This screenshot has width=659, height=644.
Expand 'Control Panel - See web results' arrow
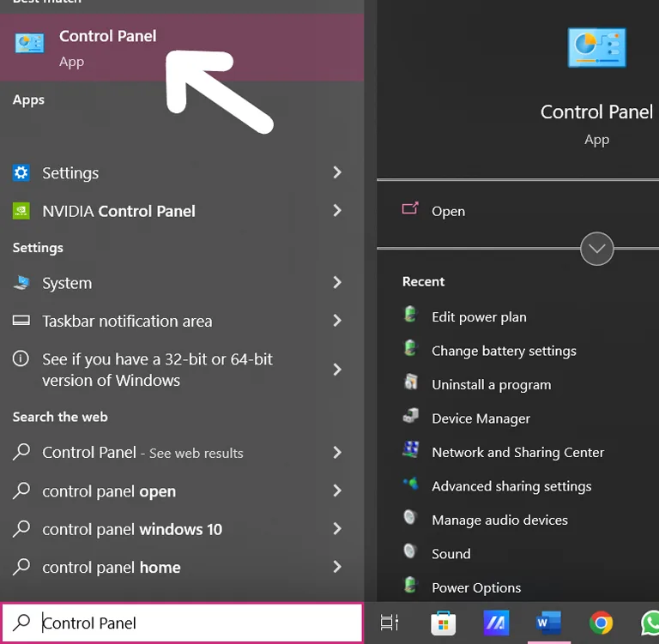pyautogui.click(x=337, y=453)
